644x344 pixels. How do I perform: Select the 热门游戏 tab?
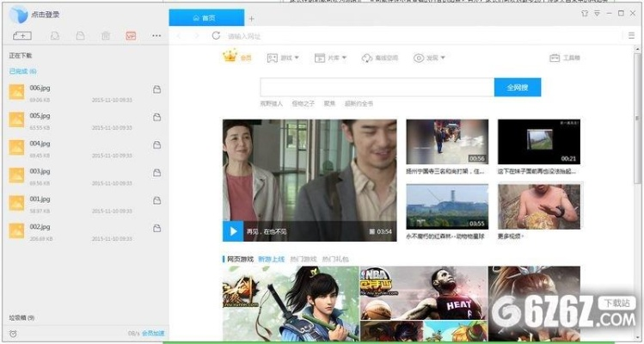pos(303,258)
